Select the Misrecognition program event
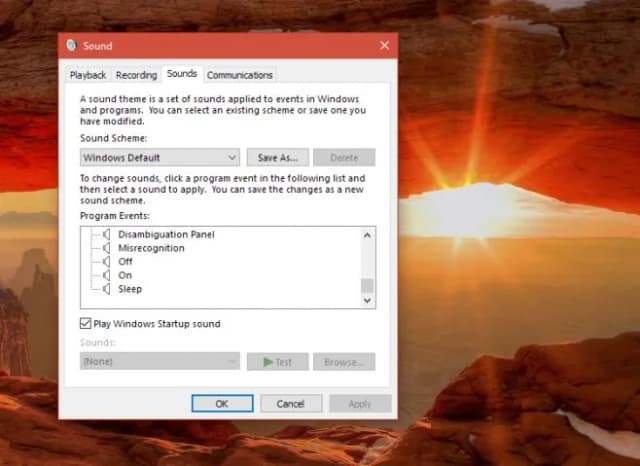640x466 pixels. 151,248
